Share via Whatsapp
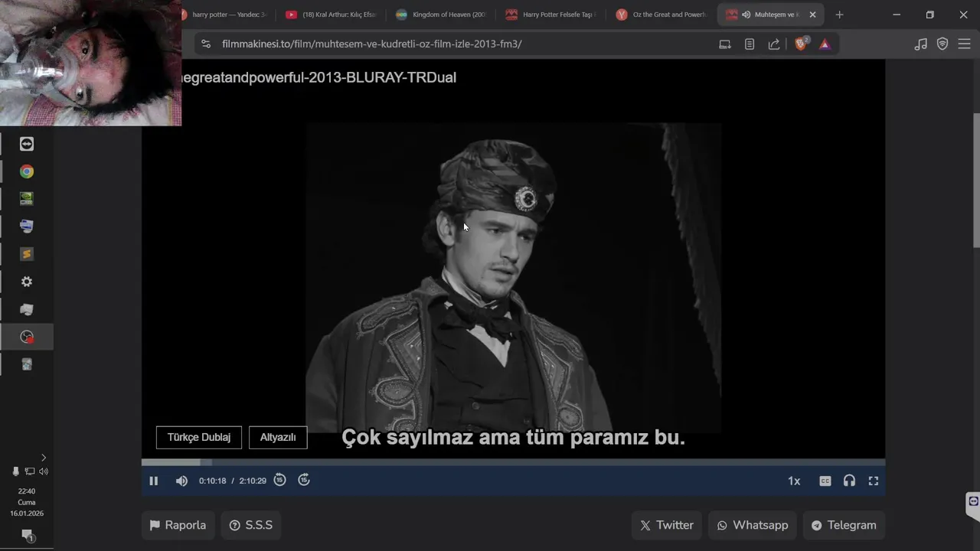This screenshot has width=980, height=551. (x=753, y=525)
